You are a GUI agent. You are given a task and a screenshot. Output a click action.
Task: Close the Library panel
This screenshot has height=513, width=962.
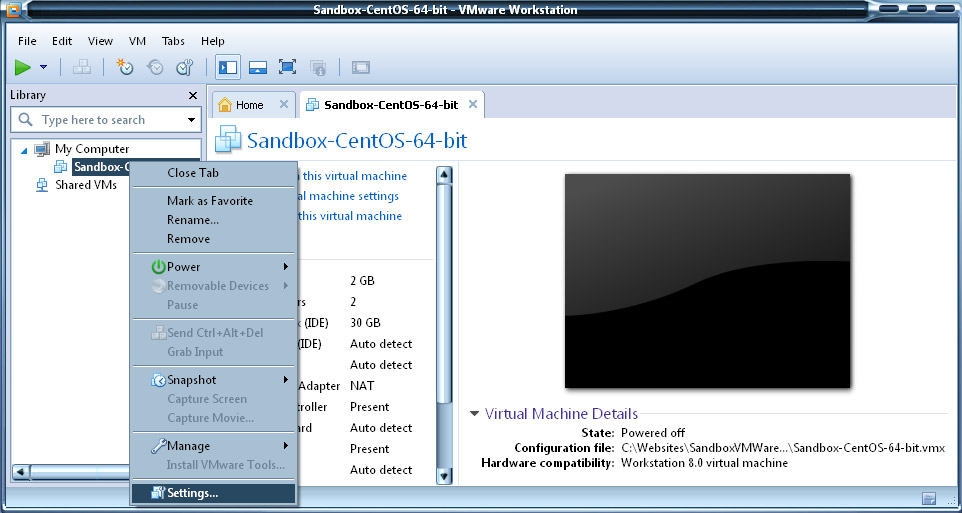point(193,96)
